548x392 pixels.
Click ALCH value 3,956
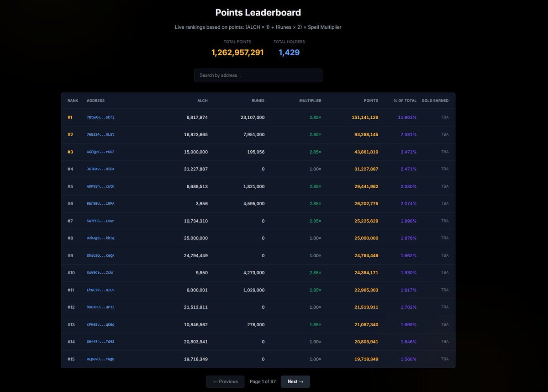tap(202, 204)
